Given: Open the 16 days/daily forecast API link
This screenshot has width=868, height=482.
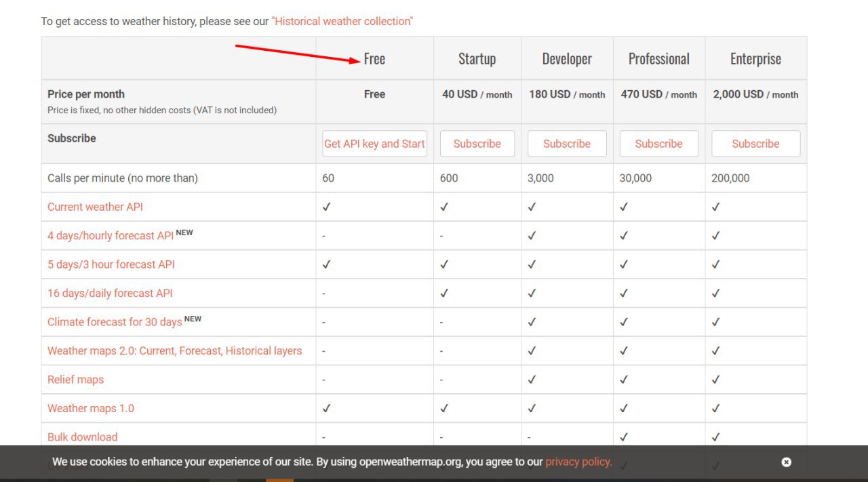Looking at the screenshot, I should [110, 293].
